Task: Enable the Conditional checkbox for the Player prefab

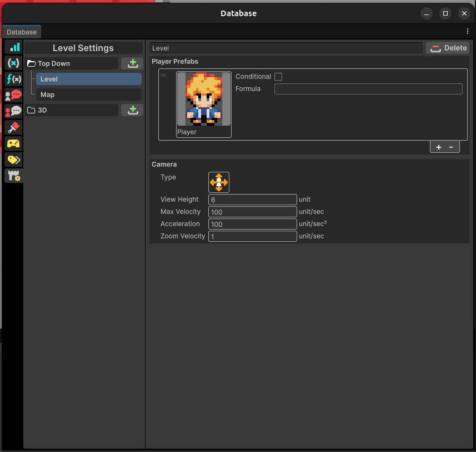Action: click(x=278, y=76)
